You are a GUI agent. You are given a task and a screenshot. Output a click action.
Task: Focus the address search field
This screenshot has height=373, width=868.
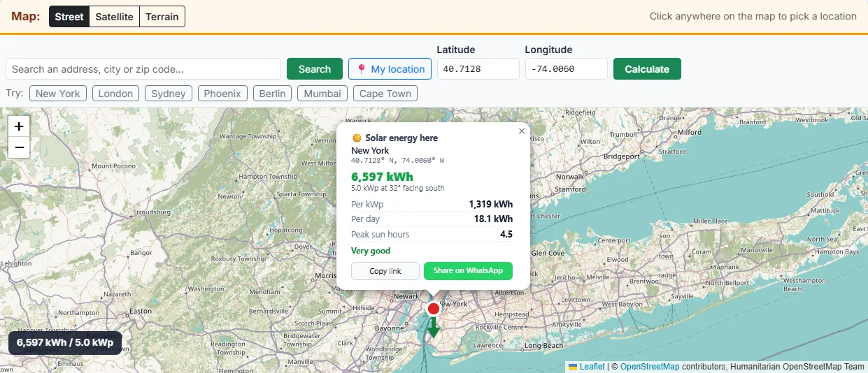click(x=143, y=69)
